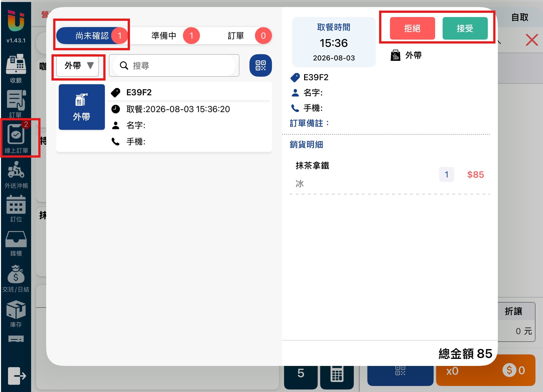Image resolution: width=543 pixels, height=392 pixels.
Task: Open the 收銀 cashier icon in sidebar
Action: click(x=16, y=68)
